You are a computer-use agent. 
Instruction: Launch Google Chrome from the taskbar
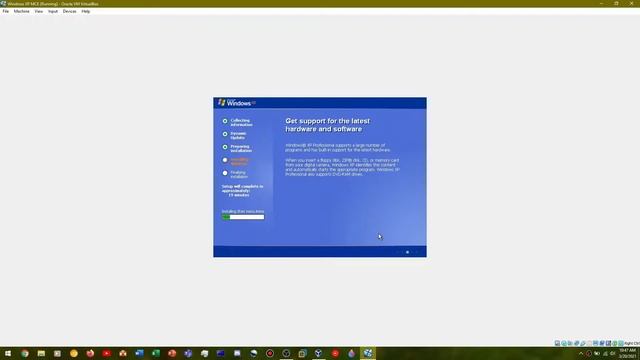click(x=25, y=353)
